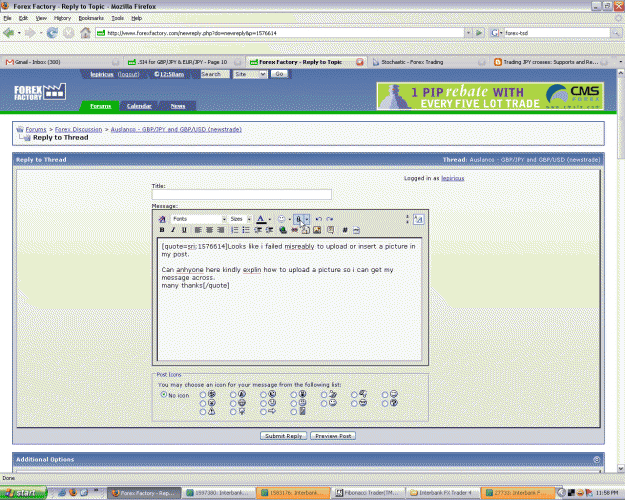The height and width of the screenshot is (500, 625).
Task: Toggle underline formatting in message editor
Action: pyautogui.click(x=184, y=230)
